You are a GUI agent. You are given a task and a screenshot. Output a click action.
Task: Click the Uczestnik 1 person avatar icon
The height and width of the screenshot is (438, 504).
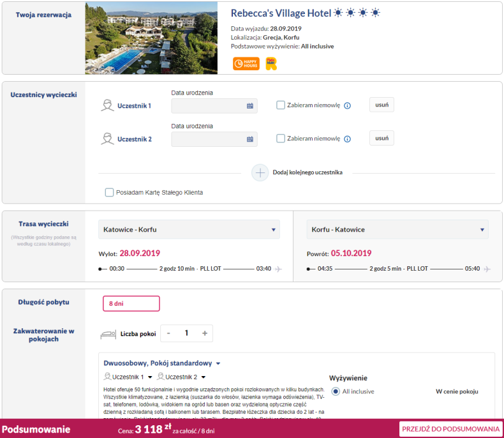tap(107, 105)
